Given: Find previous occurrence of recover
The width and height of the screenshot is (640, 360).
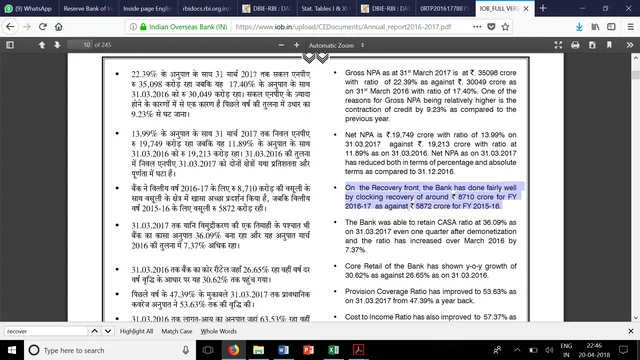Looking at the screenshot, I should click(94, 331).
